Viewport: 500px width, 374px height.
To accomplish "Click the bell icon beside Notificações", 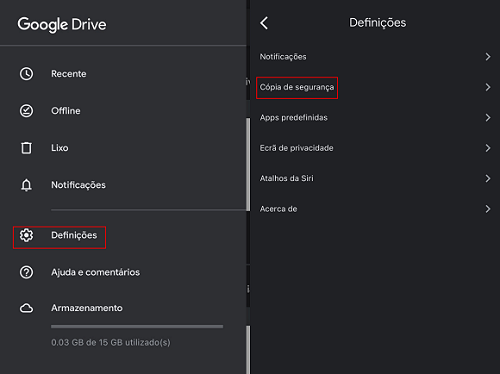I will coord(26,185).
